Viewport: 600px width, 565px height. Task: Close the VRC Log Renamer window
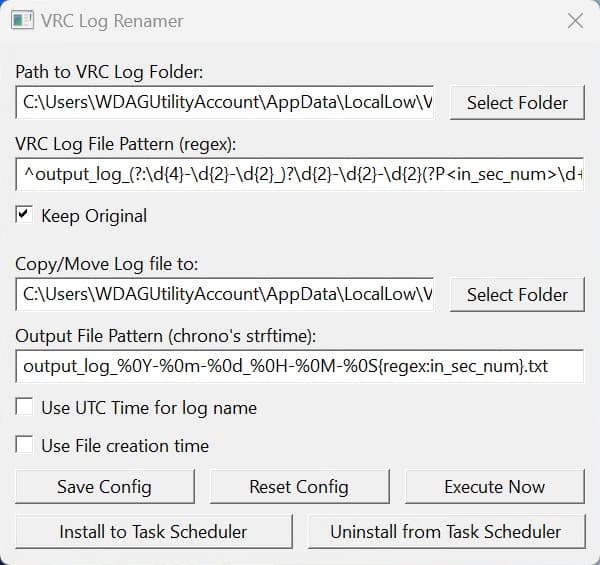click(575, 21)
